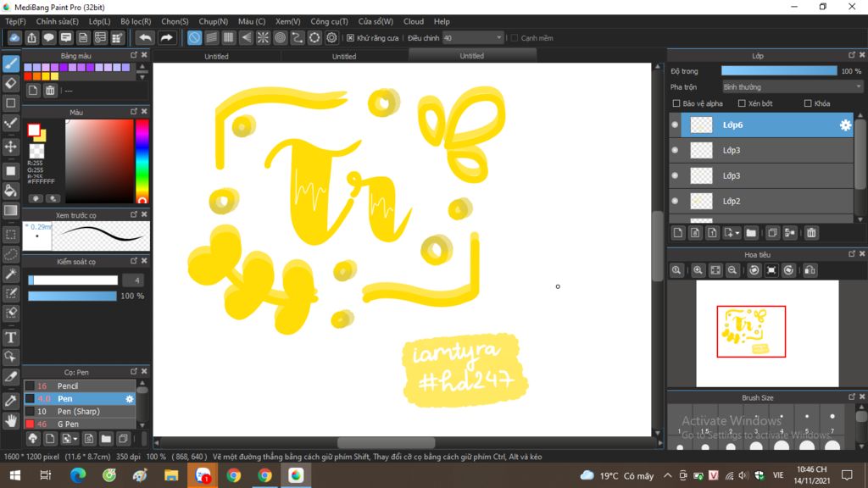Viewport: 868px width, 488px height.
Task: Select Pen (Sharp) brush
Action: click(x=80, y=412)
